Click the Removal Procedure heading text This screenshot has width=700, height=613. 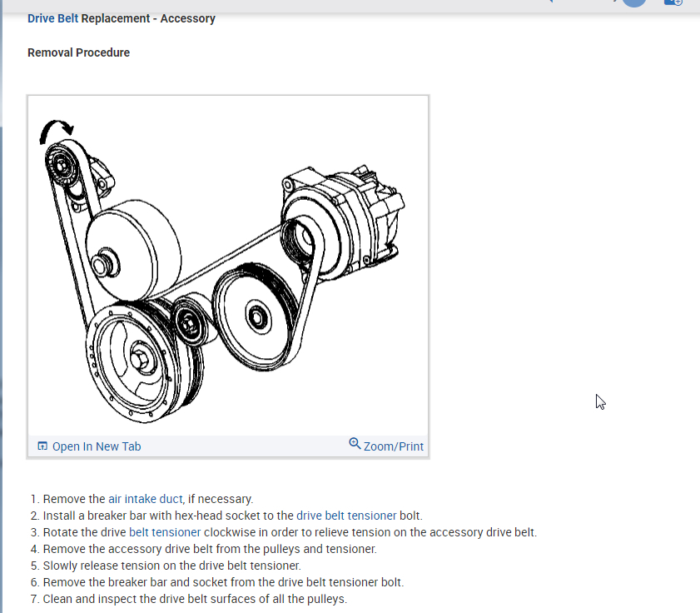tap(78, 52)
